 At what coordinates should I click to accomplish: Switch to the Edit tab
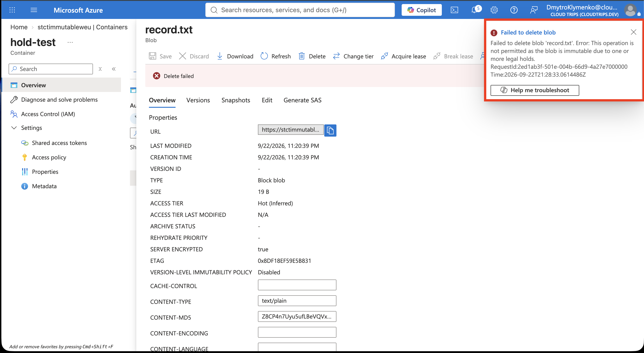coord(267,100)
